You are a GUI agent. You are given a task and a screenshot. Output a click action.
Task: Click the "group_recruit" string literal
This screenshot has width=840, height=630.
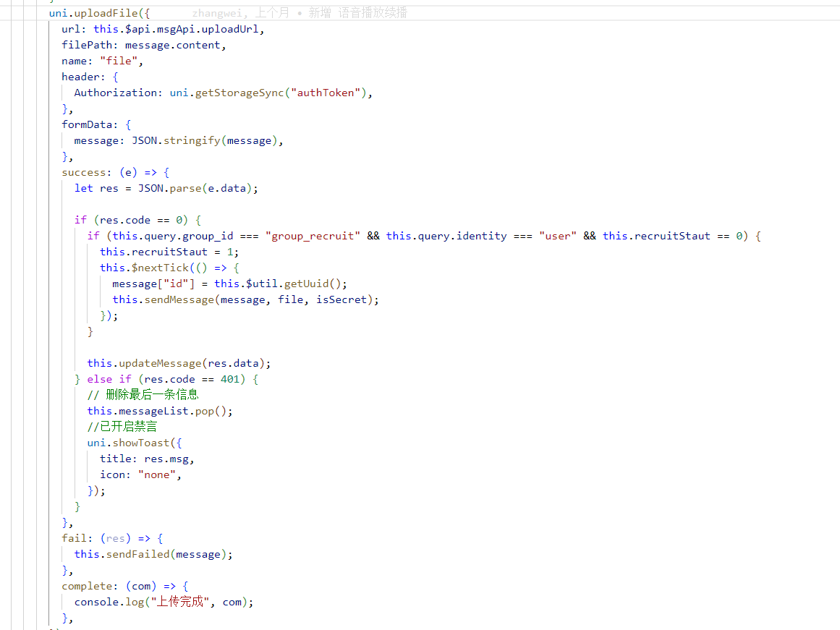tap(313, 236)
